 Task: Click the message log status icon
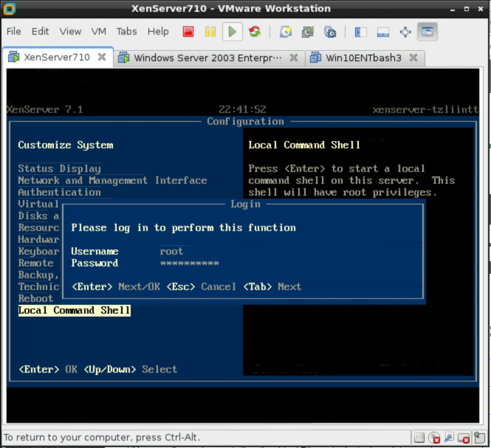(x=479, y=437)
